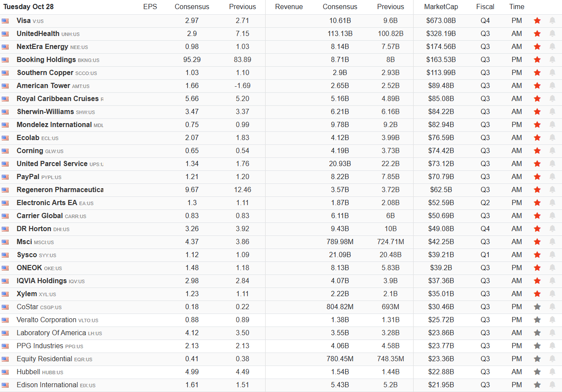Open Laboratory Of America link

click(x=51, y=333)
